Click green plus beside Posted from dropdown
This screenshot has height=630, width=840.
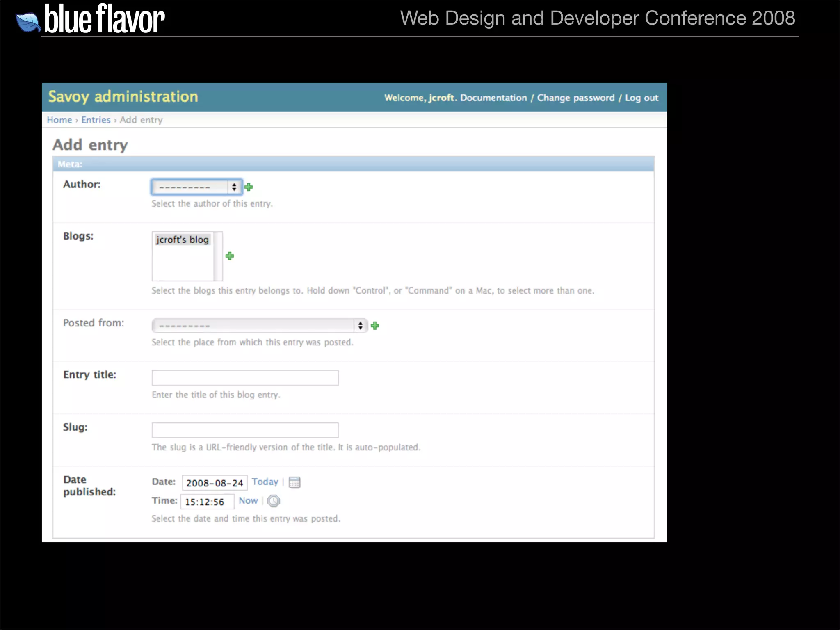click(375, 326)
